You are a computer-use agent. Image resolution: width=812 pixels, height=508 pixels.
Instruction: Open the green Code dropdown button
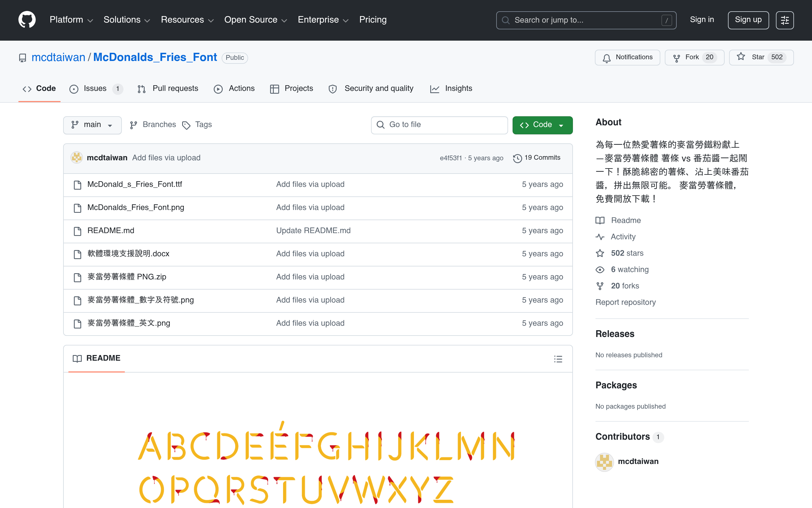(x=542, y=125)
